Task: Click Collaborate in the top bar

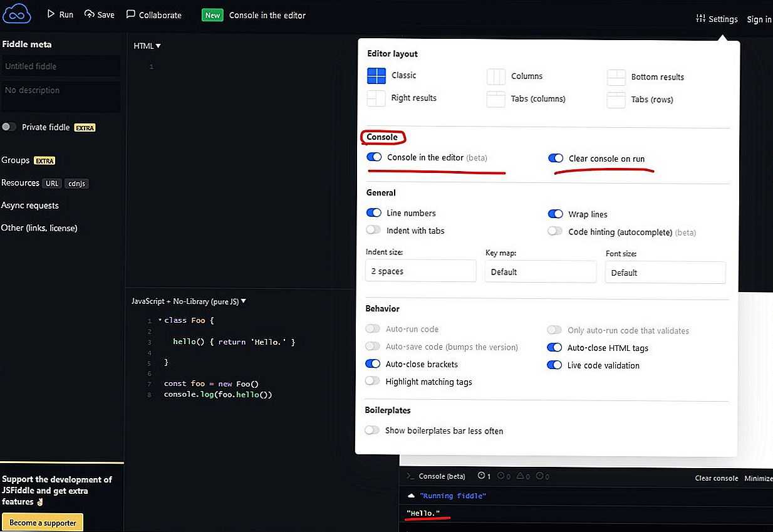Action: click(x=153, y=14)
